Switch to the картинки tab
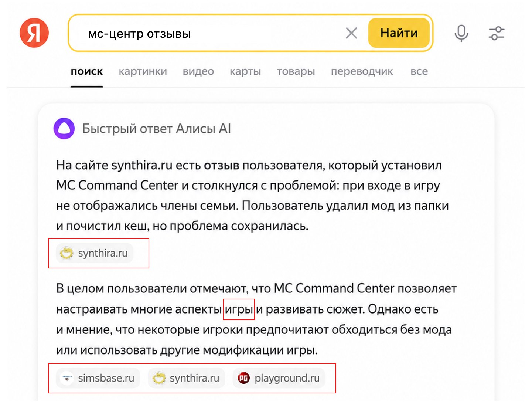The height and width of the screenshot is (403, 532). tap(143, 71)
